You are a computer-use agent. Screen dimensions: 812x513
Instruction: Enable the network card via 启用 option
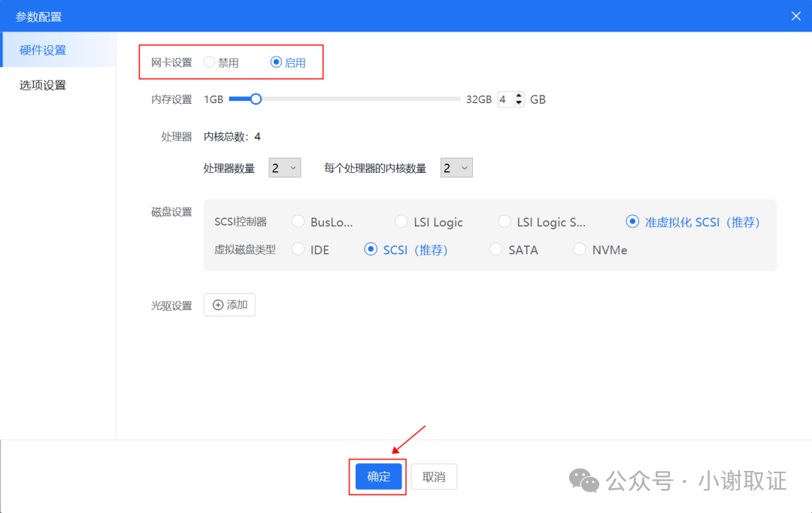pos(276,63)
